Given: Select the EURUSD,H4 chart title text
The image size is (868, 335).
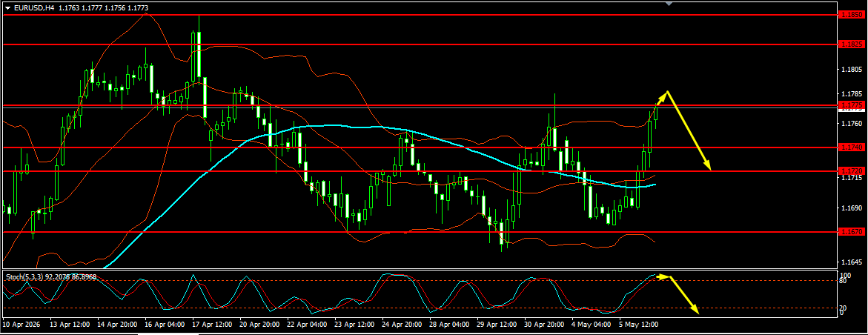Looking at the screenshot, I should click(x=34, y=8).
